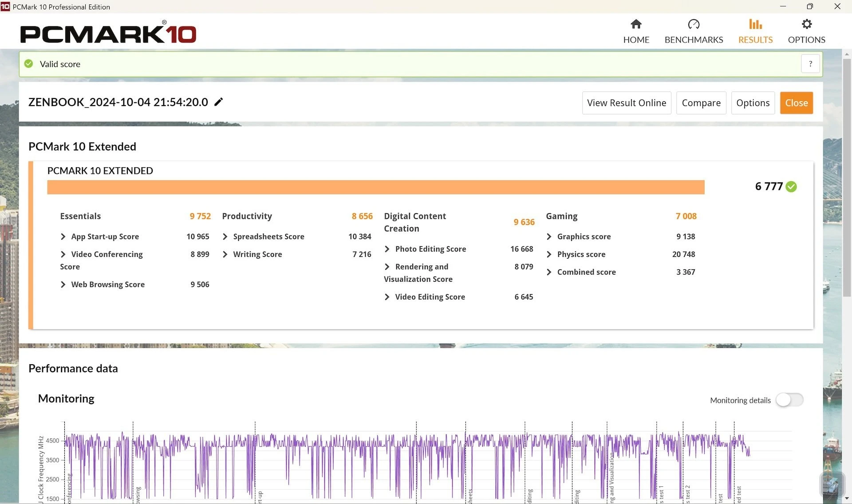Click the Benchmarks gauge icon
This screenshot has height=504, width=852.
pyautogui.click(x=694, y=24)
